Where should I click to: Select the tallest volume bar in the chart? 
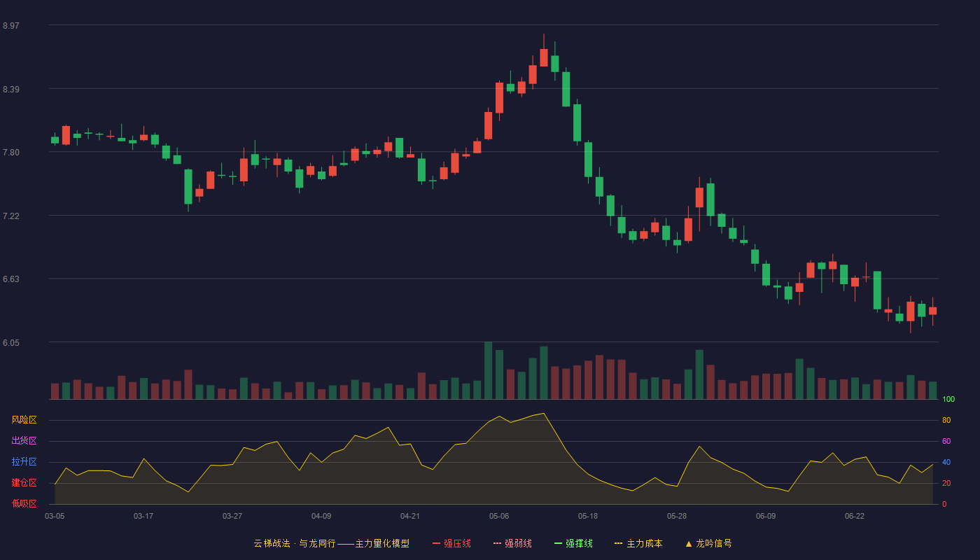[x=488, y=370]
